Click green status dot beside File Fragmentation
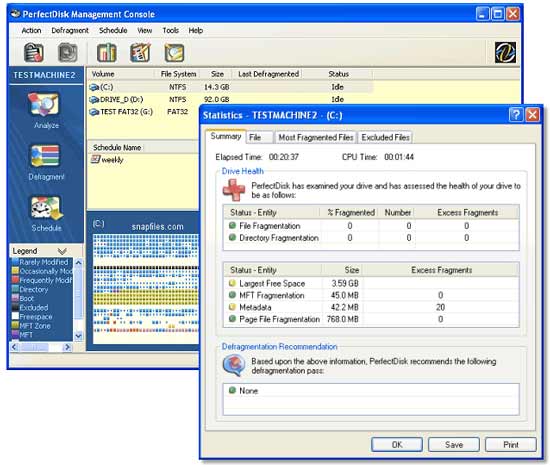The image size is (550, 467). 232,225
